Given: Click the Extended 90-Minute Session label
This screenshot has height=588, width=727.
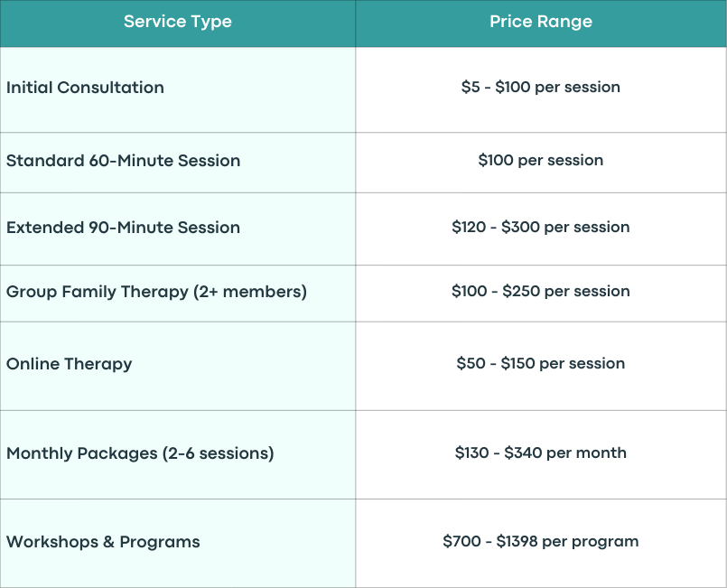Looking at the screenshot, I should (x=124, y=228).
